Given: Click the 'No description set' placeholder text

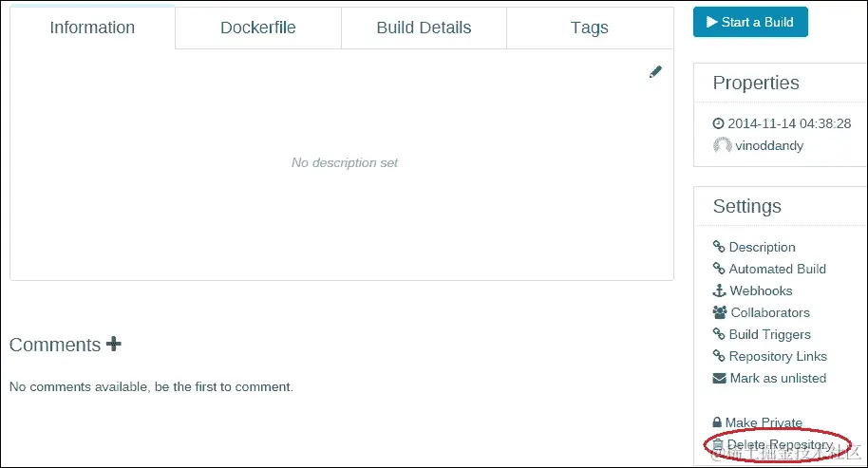Looking at the screenshot, I should tap(345, 162).
